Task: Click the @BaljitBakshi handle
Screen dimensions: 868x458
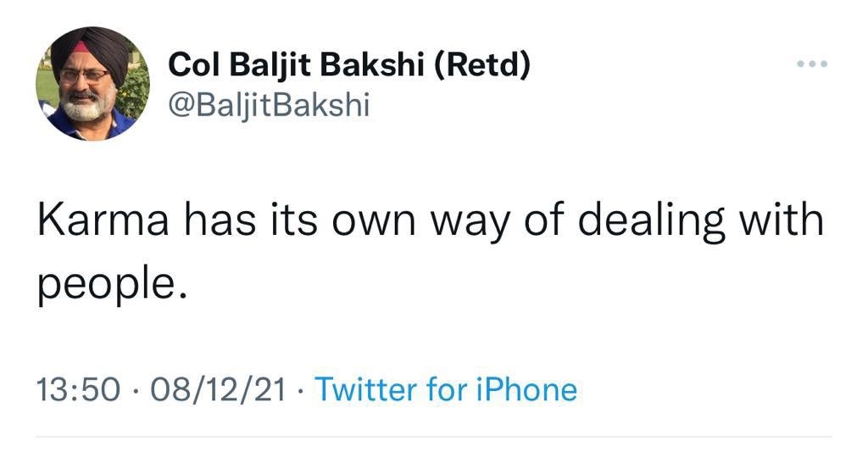Action: [x=269, y=105]
